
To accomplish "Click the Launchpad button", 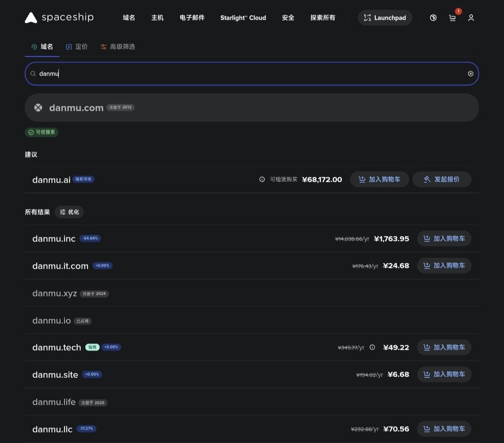I will [385, 18].
